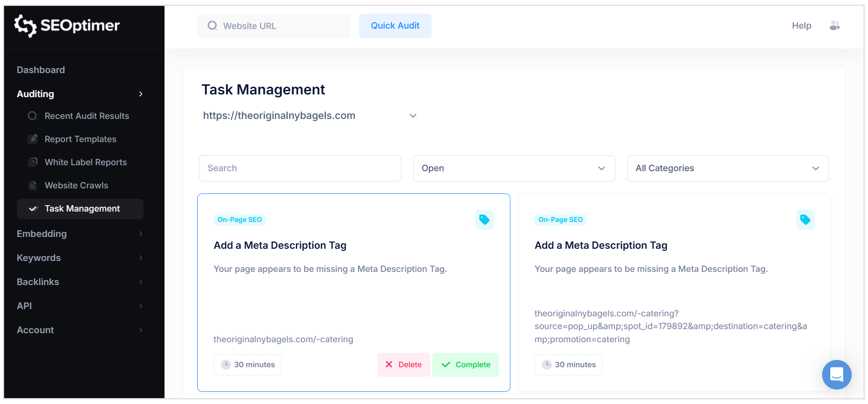Viewport: 868px width, 404px height.
Task: Click the green check icon on Complete
Action: [x=446, y=365]
